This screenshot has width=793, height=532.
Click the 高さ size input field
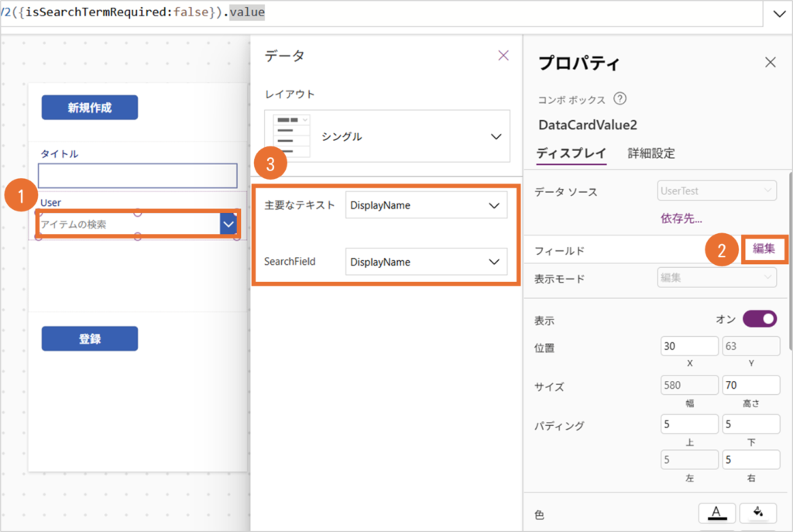click(x=750, y=385)
